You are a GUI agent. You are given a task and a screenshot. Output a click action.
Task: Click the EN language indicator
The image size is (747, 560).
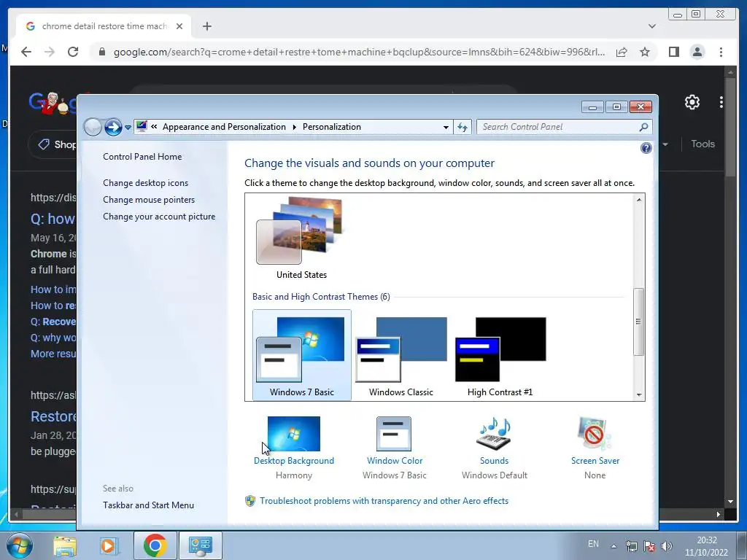click(x=593, y=544)
